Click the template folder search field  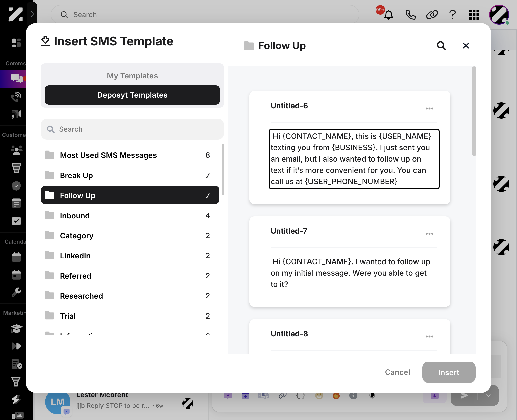point(132,129)
